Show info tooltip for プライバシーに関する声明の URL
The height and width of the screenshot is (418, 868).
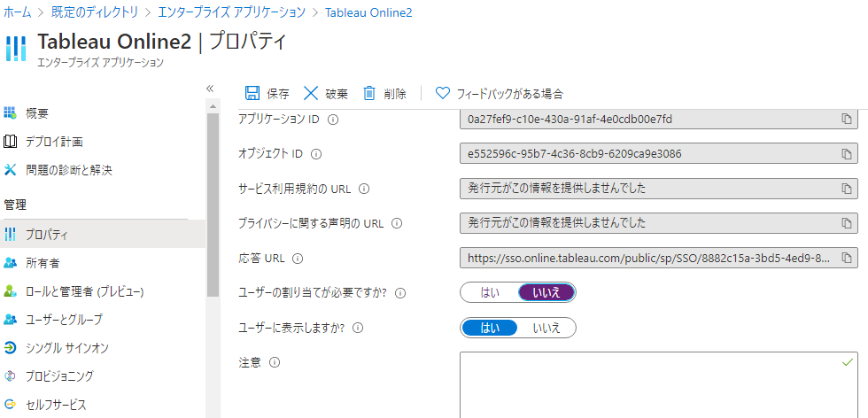tap(397, 224)
